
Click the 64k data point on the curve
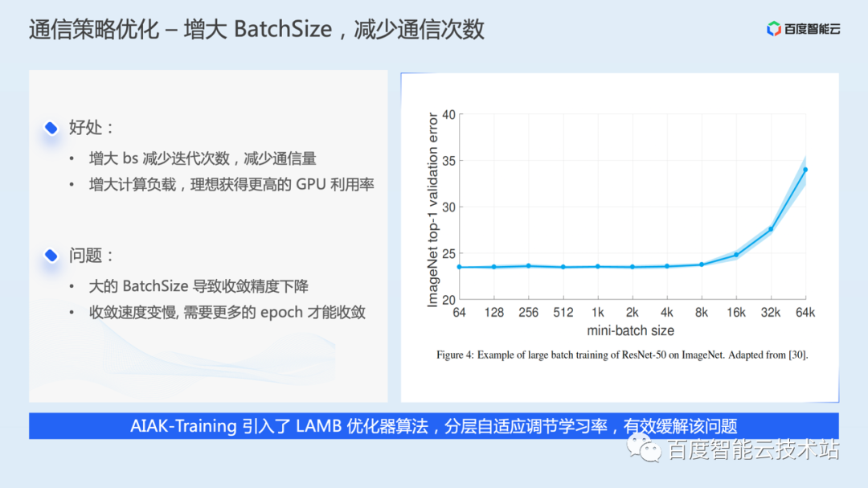tap(805, 170)
